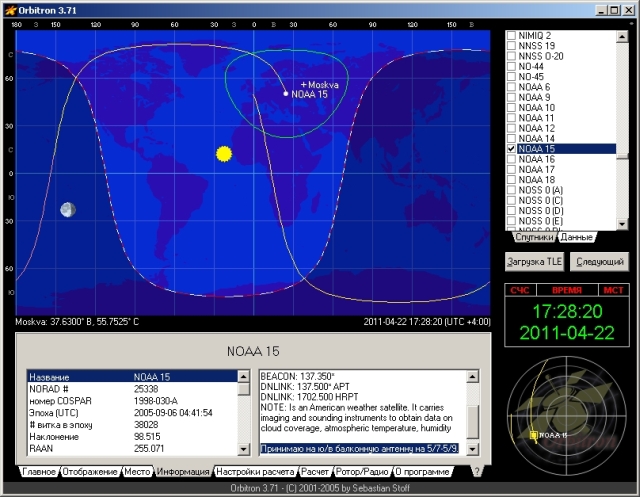Click the Moskva location cross marker
The width and height of the screenshot is (640, 497).
point(303,85)
